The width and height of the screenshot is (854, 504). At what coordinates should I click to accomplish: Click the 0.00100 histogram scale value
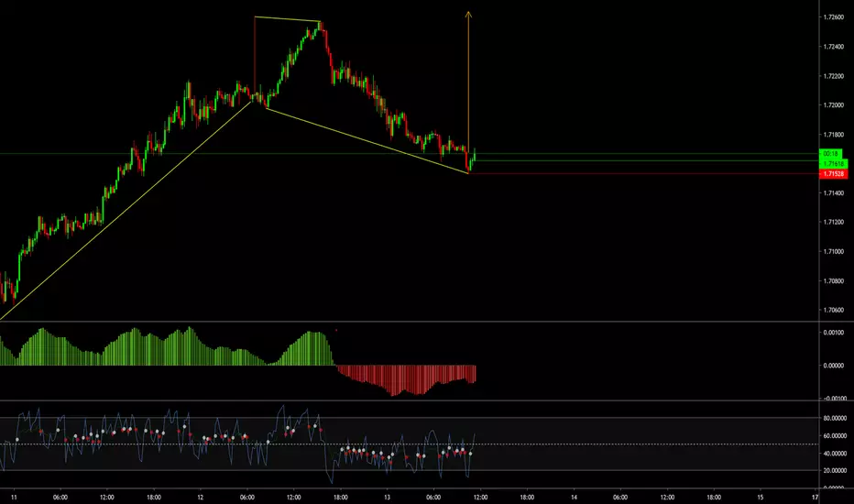(x=834, y=333)
